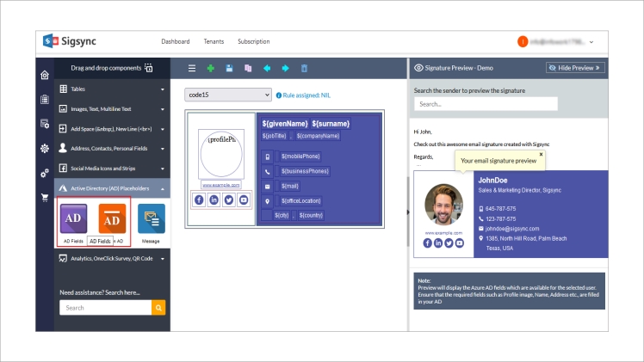Click LinkedIn icon in editor template
This screenshot has width=644, height=362.
pyautogui.click(x=214, y=200)
